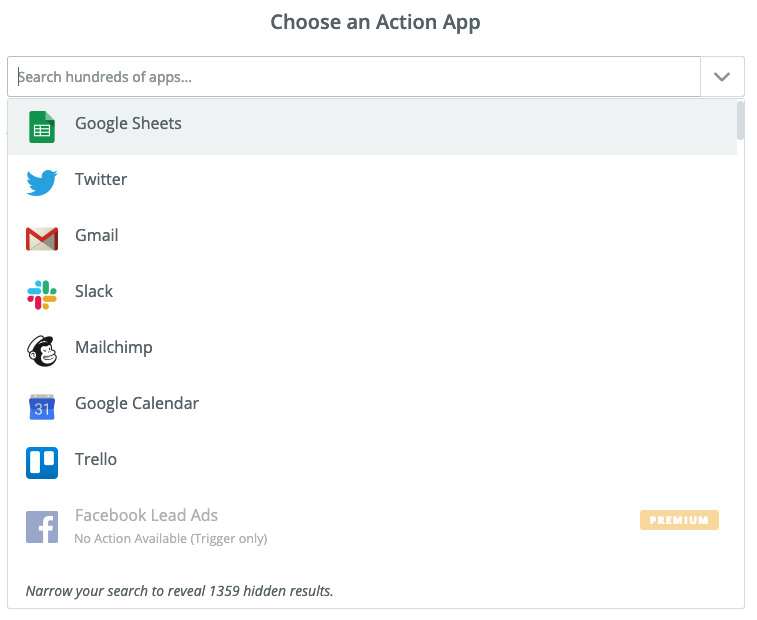
Task: Click the Google Calendar icon
Action: point(42,406)
